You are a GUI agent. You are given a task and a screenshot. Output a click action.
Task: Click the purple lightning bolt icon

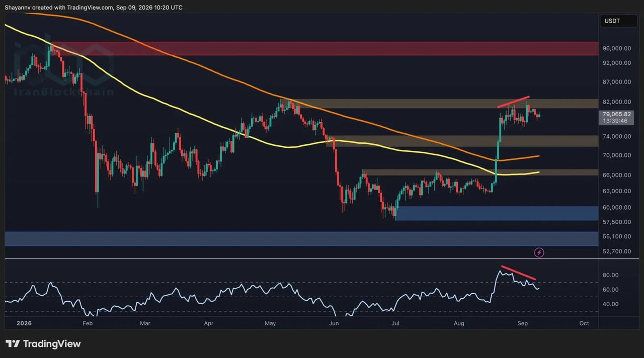click(x=539, y=252)
